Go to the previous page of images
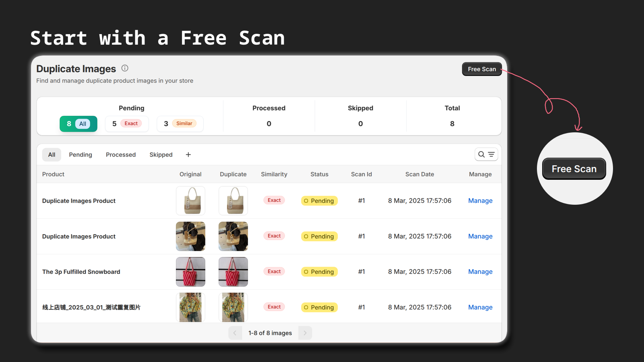 [x=235, y=333]
